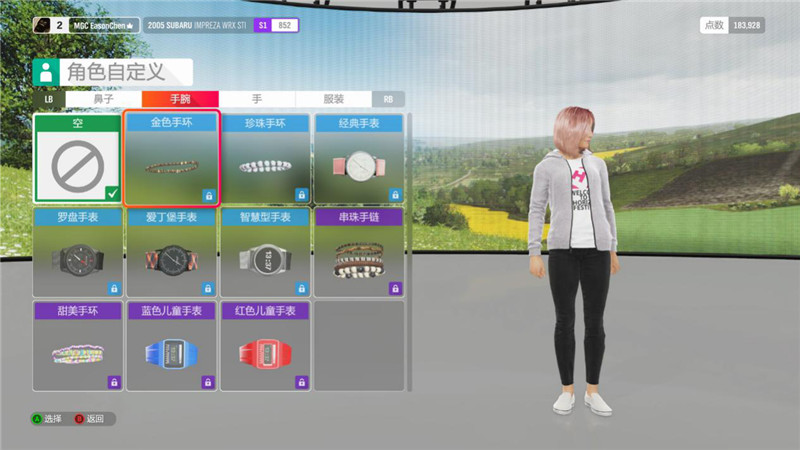Click the green equipped checkmark on 空

click(x=112, y=194)
